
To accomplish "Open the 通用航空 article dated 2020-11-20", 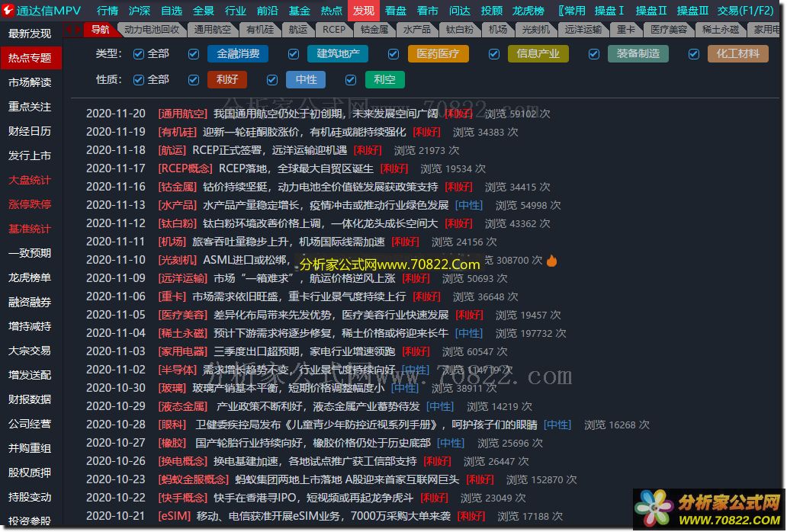I will click(x=325, y=114).
